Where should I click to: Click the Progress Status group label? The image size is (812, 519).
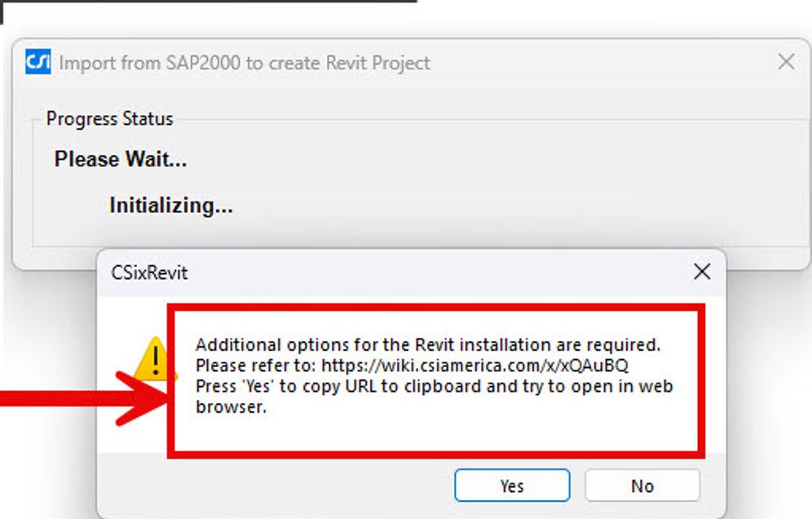(109, 119)
